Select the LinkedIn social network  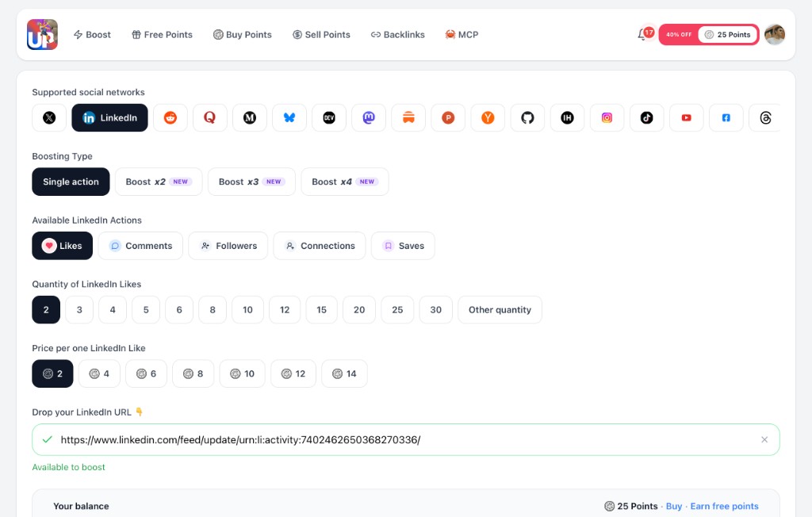(x=109, y=117)
